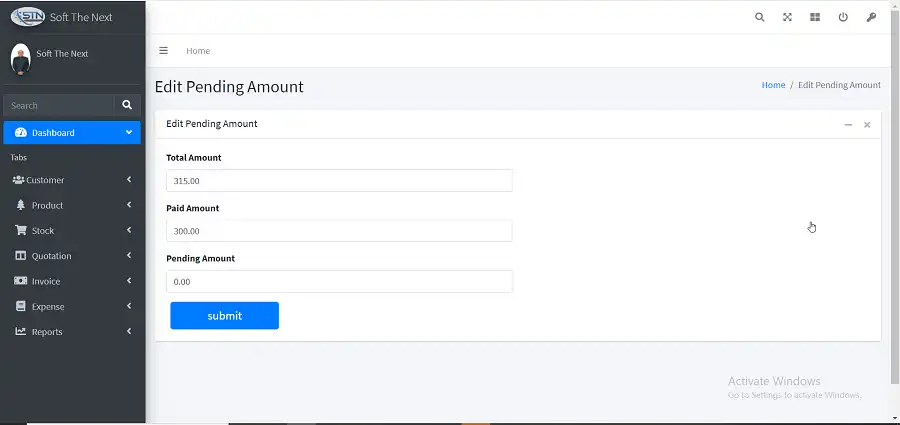The height and width of the screenshot is (425, 900).
Task: Click the blue submit button
Action: 224,316
